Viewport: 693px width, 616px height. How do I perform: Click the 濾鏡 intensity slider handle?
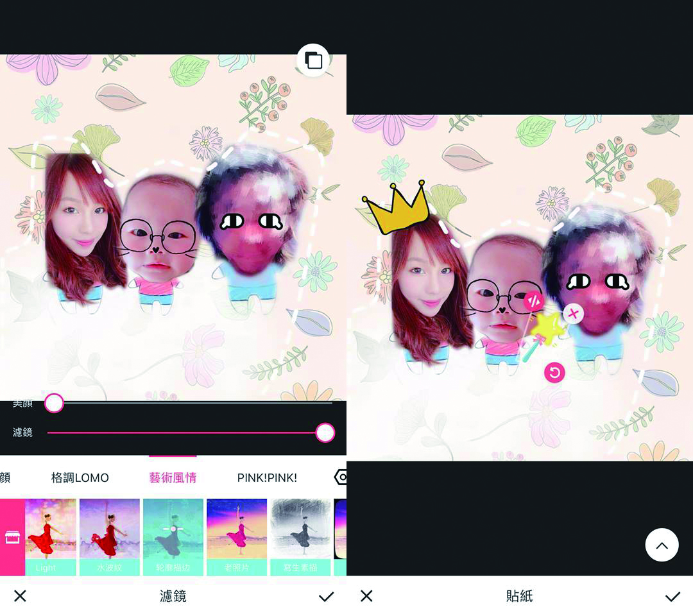(x=325, y=432)
